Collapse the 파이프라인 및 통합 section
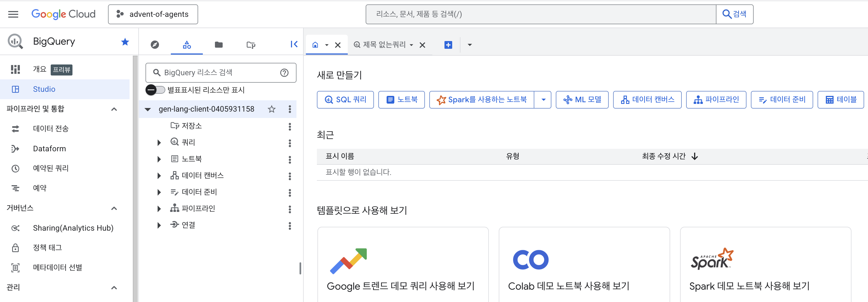The width and height of the screenshot is (868, 302). coord(114,109)
